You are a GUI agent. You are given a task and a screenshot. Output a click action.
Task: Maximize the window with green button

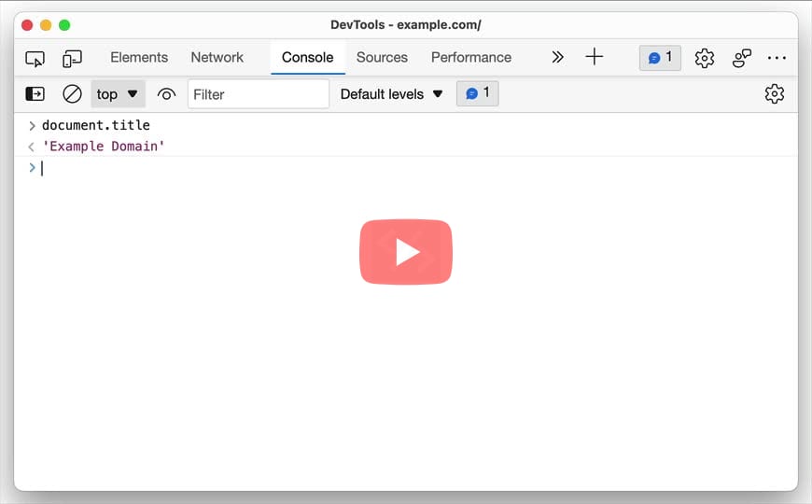pyautogui.click(x=64, y=25)
